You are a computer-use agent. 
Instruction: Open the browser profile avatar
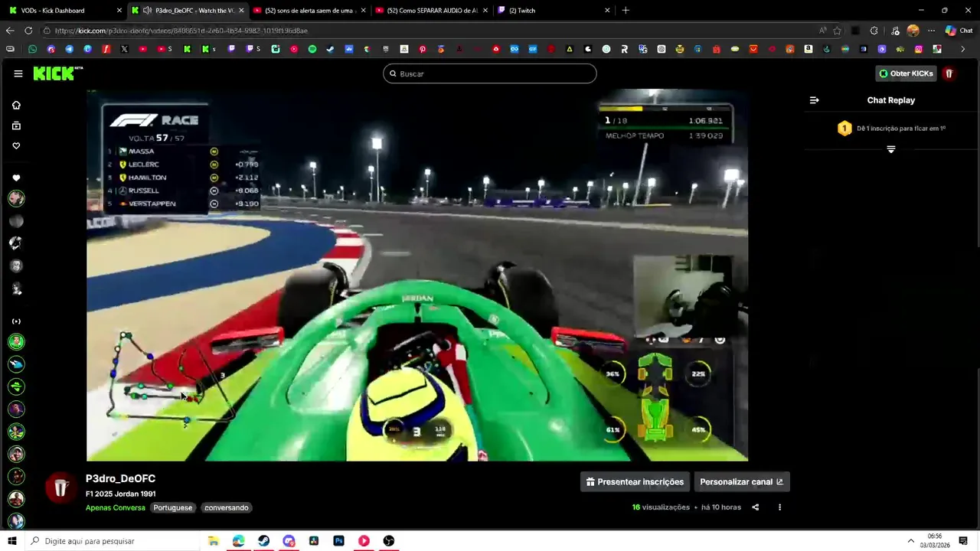(x=913, y=31)
